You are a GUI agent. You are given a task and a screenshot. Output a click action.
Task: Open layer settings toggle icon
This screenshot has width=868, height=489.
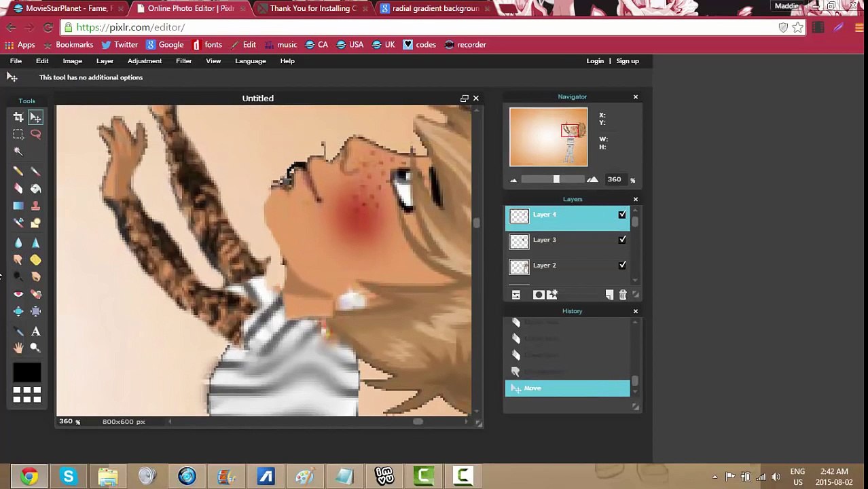516,295
